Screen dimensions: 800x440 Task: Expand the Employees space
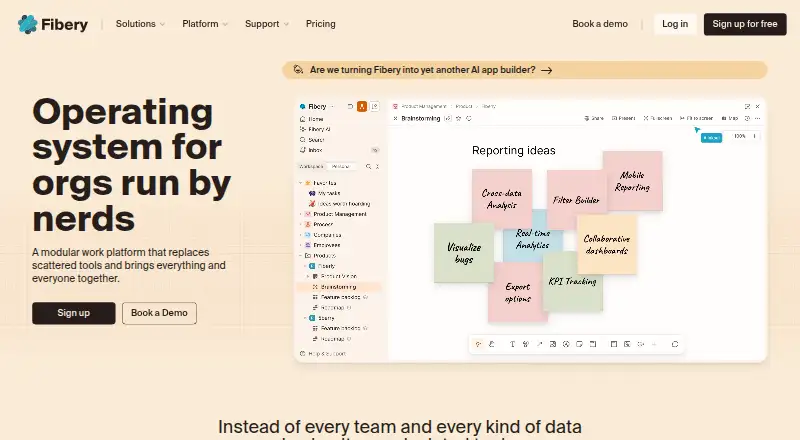pyautogui.click(x=301, y=246)
